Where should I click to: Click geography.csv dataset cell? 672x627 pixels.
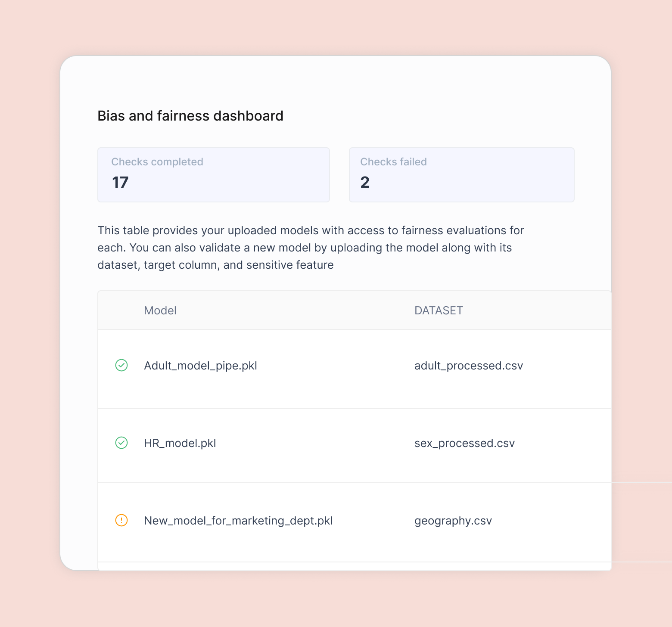pos(453,521)
